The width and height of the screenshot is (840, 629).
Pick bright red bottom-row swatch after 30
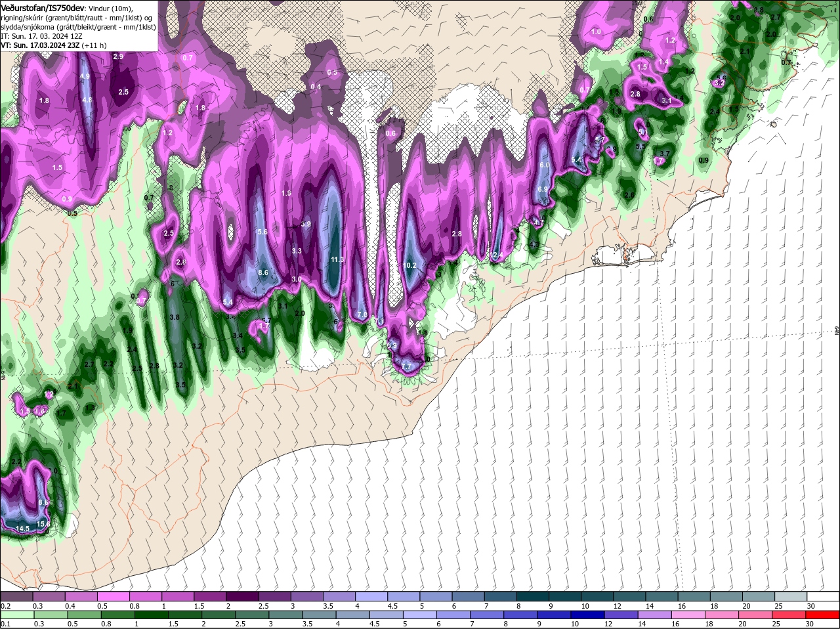click(x=824, y=615)
